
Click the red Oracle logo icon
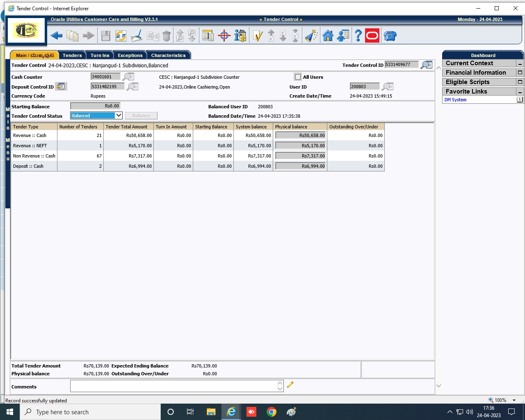[x=372, y=36]
